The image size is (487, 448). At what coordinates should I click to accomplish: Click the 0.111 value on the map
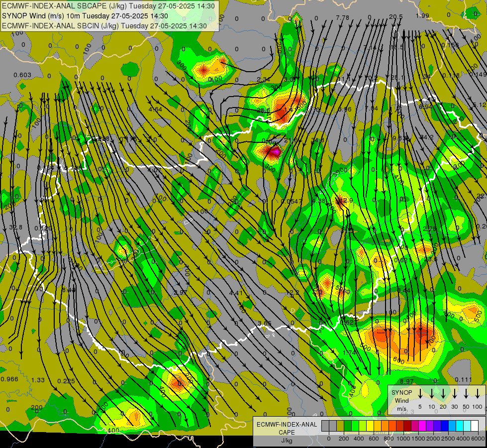pos(464,380)
